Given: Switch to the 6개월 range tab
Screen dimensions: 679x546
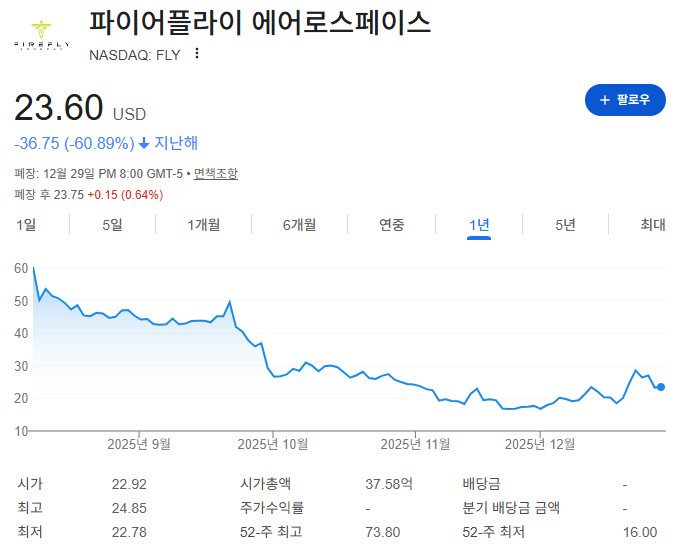Looking at the screenshot, I should tap(299, 225).
